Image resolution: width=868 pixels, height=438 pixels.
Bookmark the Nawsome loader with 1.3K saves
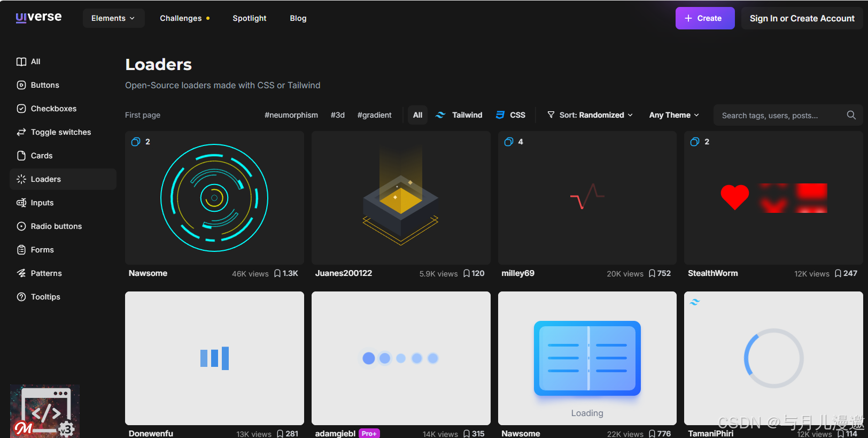(x=277, y=273)
